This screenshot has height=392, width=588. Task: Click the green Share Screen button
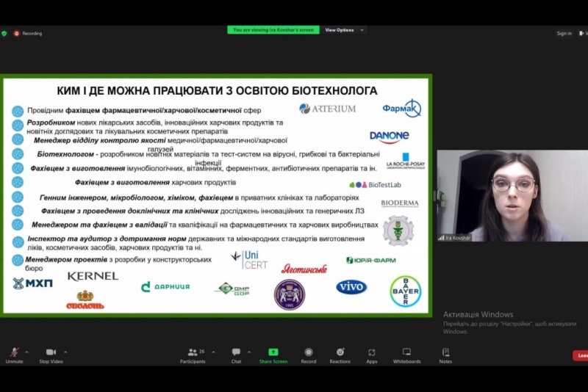pos(273,355)
